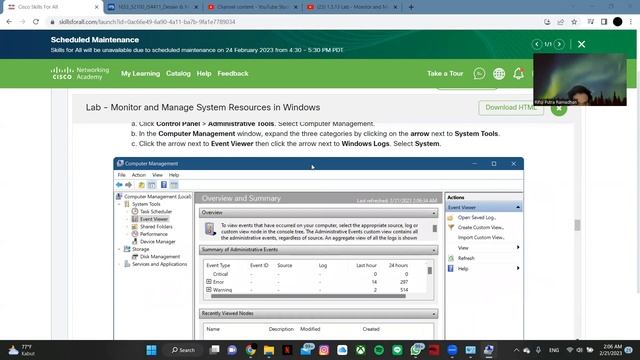Click Action menu in Computer Management screenshot
The height and width of the screenshot is (360, 640).
click(139, 175)
